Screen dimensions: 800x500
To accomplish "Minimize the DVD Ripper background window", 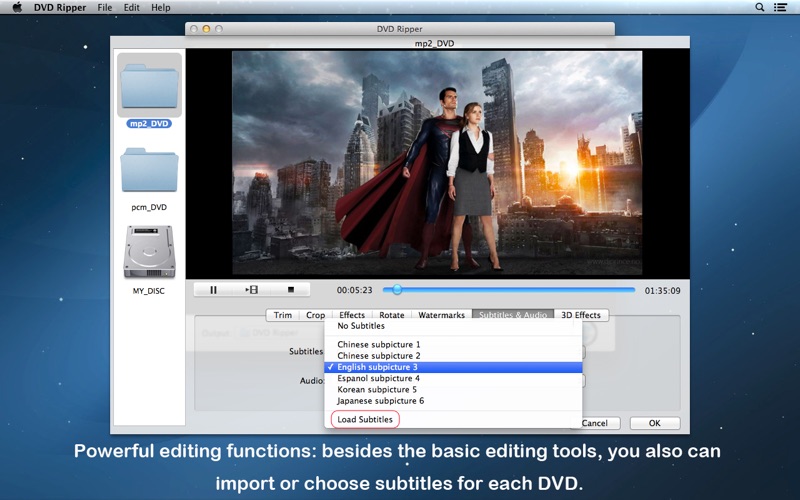I will pyautogui.click(x=206, y=29).
